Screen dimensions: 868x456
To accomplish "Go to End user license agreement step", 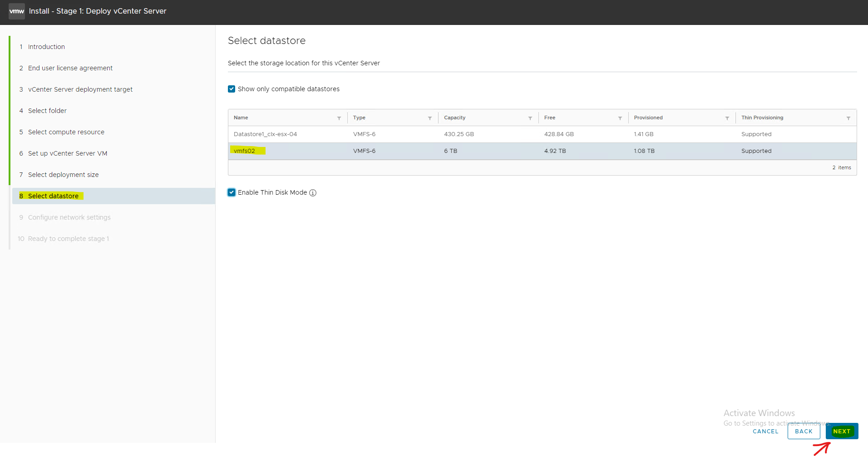I will [x=70, y=68].
